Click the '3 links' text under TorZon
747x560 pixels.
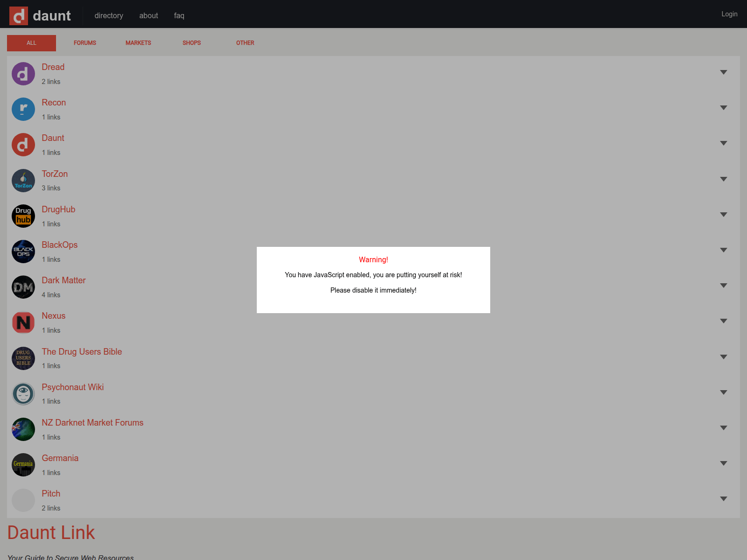tap(51, 188)
